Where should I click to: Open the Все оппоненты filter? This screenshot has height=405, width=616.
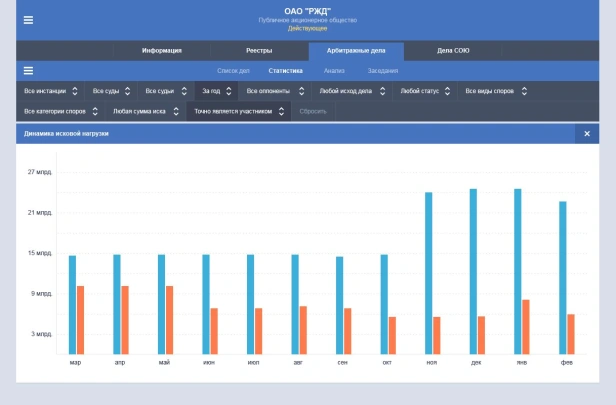pos(275,91)
